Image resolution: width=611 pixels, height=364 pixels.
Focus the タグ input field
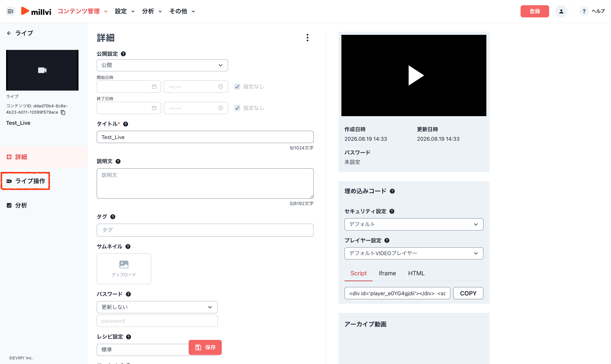pyautogui.click(x=205, y=230)
